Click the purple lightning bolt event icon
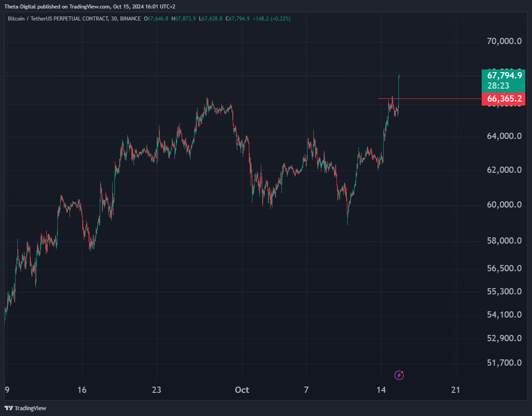 pos(399,375)
